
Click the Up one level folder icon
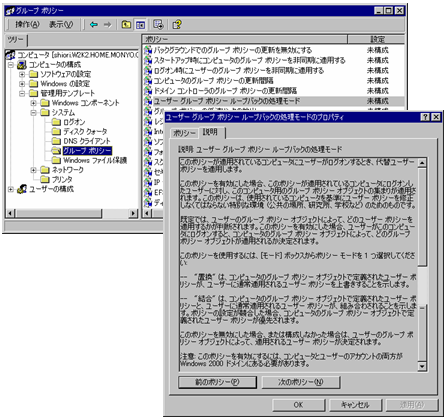pyautogui.click(x=126, y=24)
